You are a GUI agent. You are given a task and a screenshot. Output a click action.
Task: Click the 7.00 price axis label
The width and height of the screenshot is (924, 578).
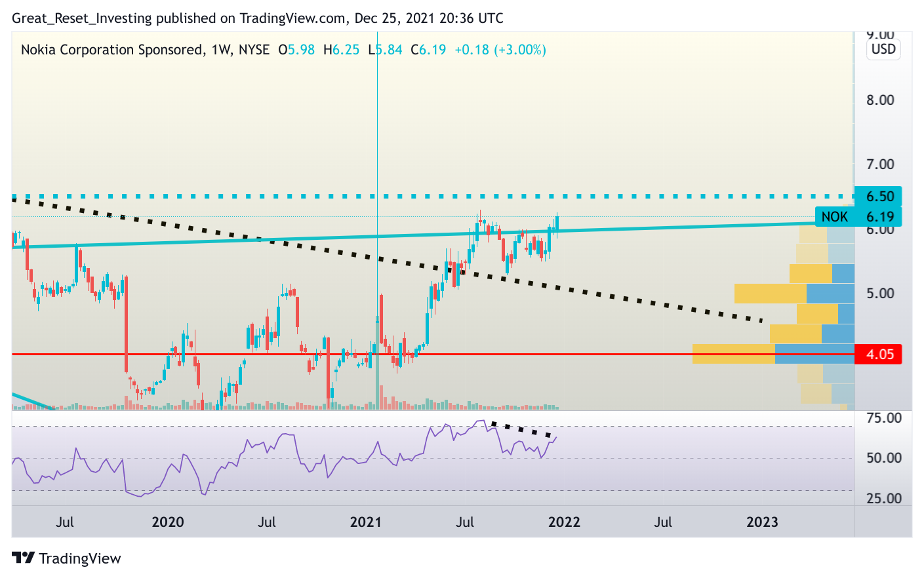880,164
